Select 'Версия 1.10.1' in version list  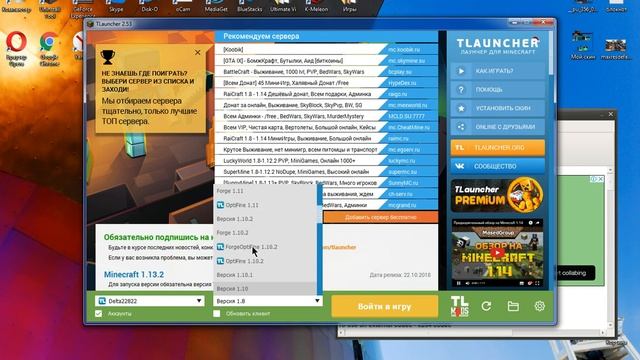265,275
